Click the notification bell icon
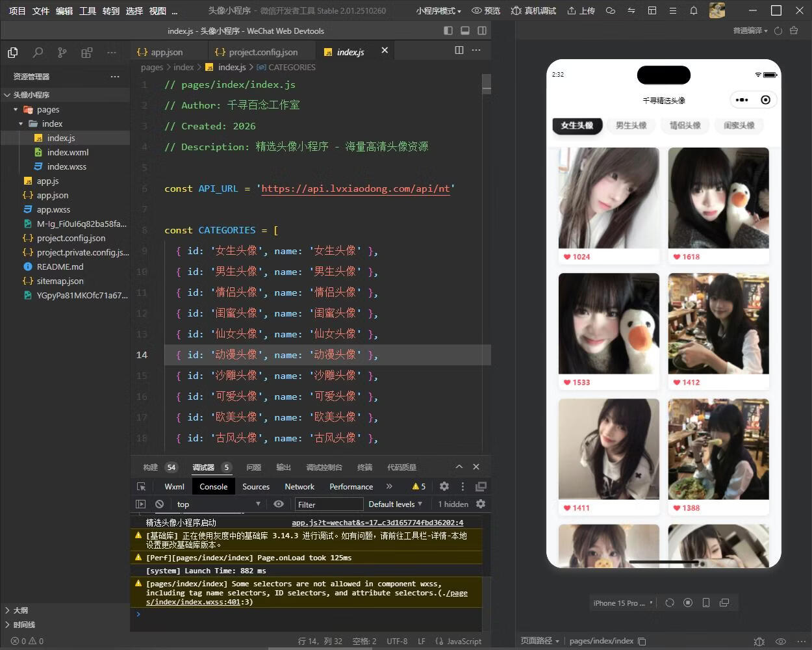The width and height of the screenshot is (812, 650). pos(693,10)
